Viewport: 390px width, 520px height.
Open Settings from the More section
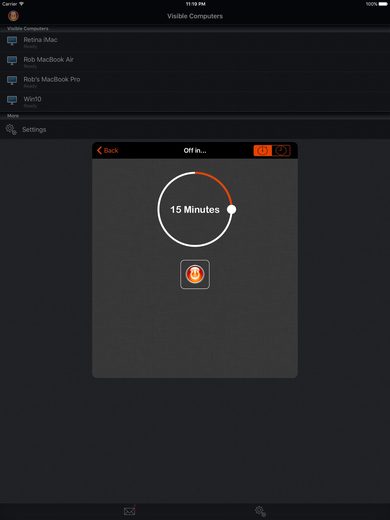click(195, 129)
